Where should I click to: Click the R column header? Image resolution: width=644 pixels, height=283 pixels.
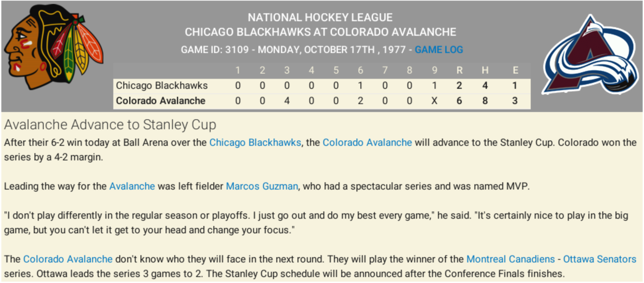point(459,70)
